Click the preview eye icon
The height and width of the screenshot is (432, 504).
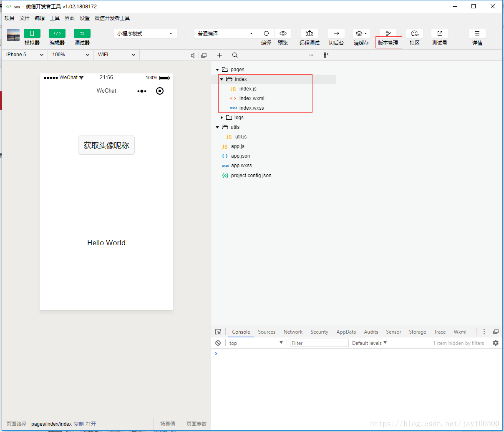pos(283,33)
